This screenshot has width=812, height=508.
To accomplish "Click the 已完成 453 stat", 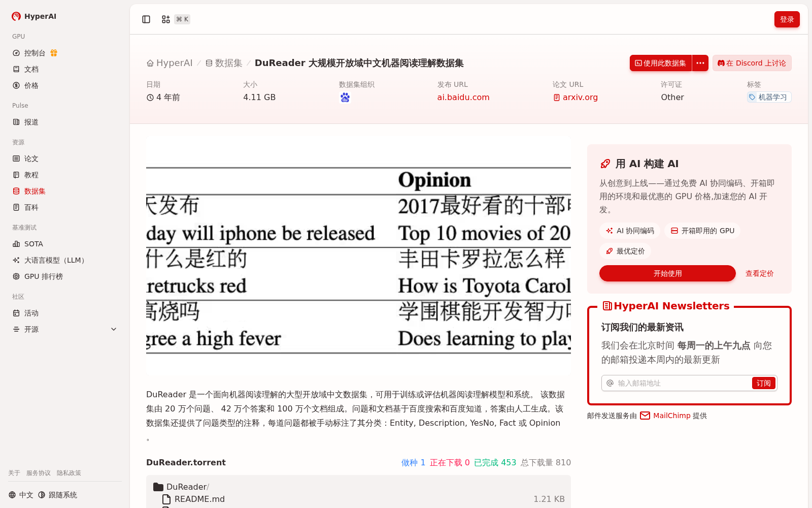I will [495, 462].
